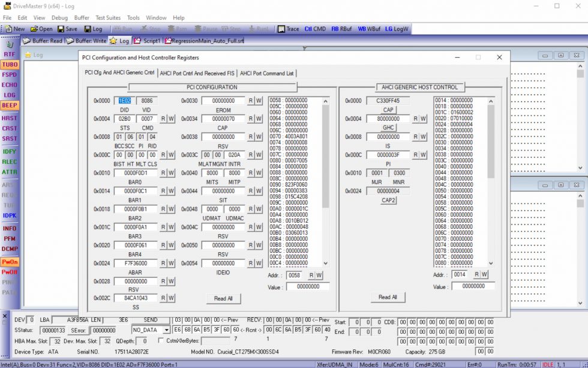Toggle the BEEP sidebar button
The width and height of the screenshot is (588, 368).
tap(10, 105)
